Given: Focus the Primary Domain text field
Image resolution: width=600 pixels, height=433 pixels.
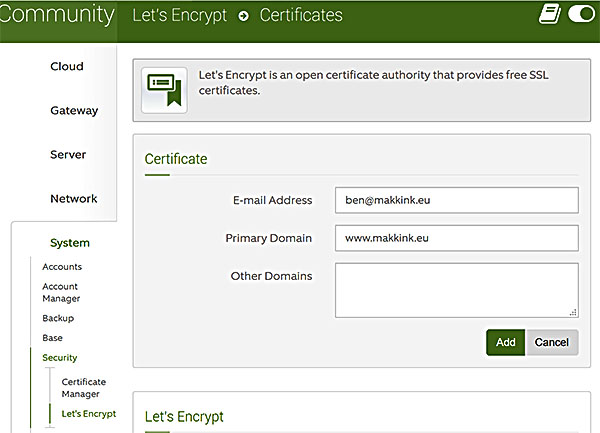Looking at the screenshot, I should (456, 238).
